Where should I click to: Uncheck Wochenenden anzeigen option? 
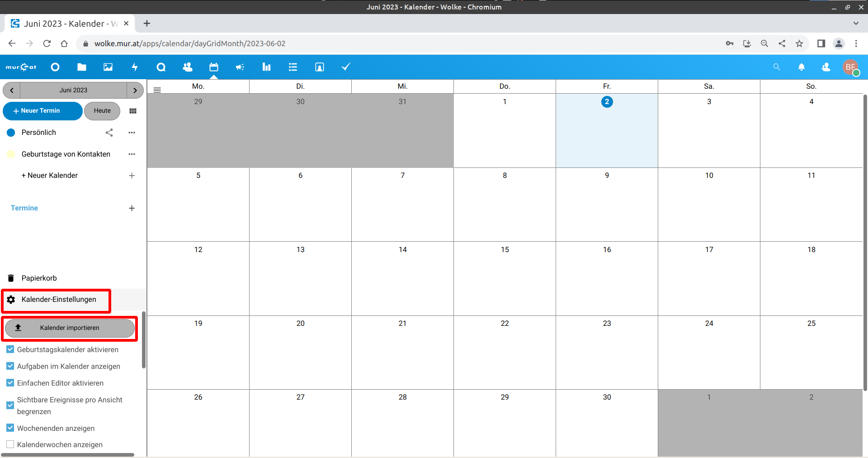tap(10, 428)
